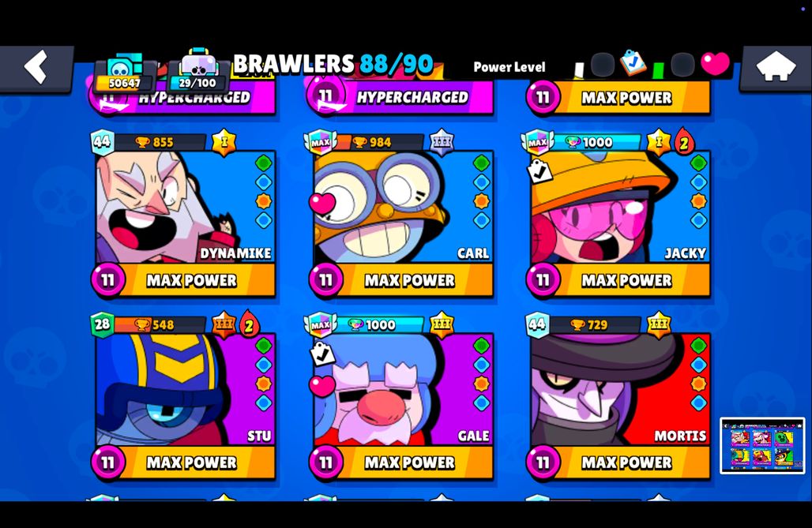
Task: Select the Dynamike brawler card
Action: [x=183, y=214]
